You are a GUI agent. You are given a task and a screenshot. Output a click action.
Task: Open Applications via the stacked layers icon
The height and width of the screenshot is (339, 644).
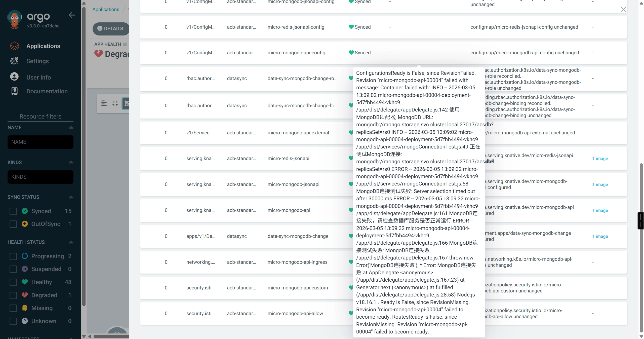click(14, 46)
